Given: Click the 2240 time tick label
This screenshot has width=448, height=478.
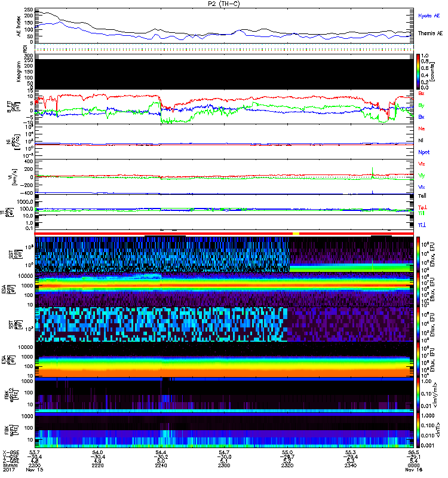Looking at the screenshot, I should pos(161,467).
